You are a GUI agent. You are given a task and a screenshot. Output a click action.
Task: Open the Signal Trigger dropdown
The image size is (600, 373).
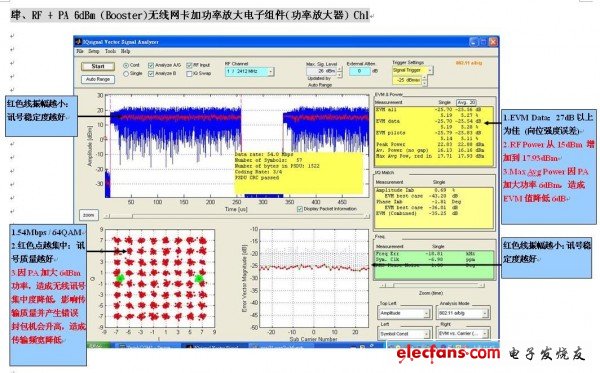[412, 70]
